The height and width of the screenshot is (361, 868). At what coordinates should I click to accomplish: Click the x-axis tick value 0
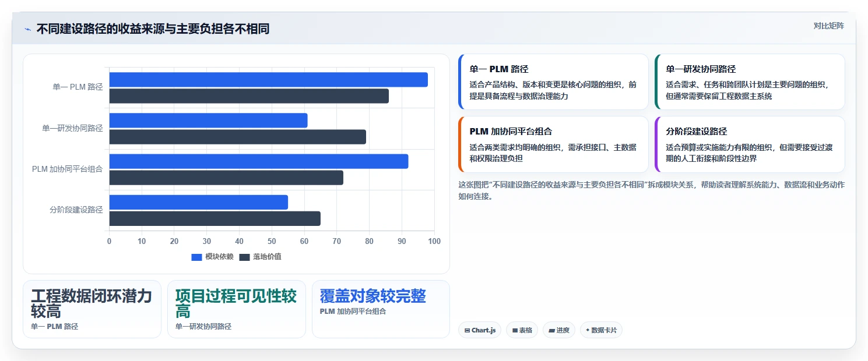point(109,241)
